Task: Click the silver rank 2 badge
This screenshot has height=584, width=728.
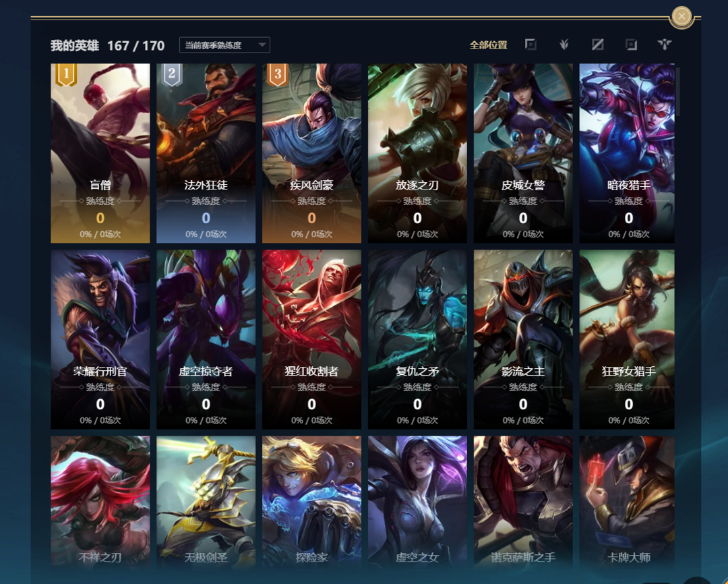Action: click(x=172, y=75)
